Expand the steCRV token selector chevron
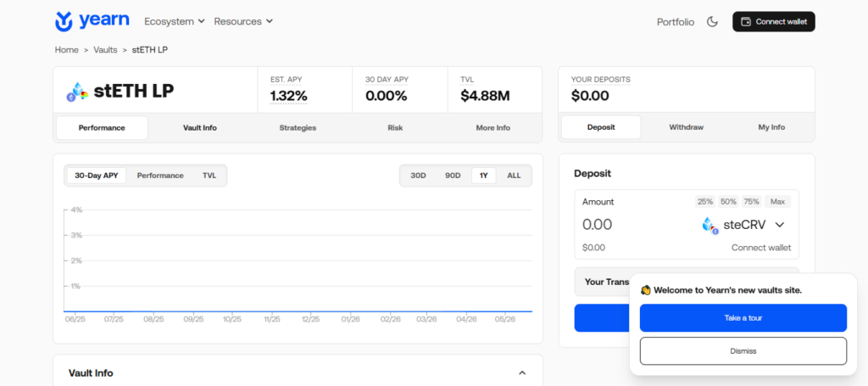868x386 pixels. pyautogui.click(x=780, y=225)
